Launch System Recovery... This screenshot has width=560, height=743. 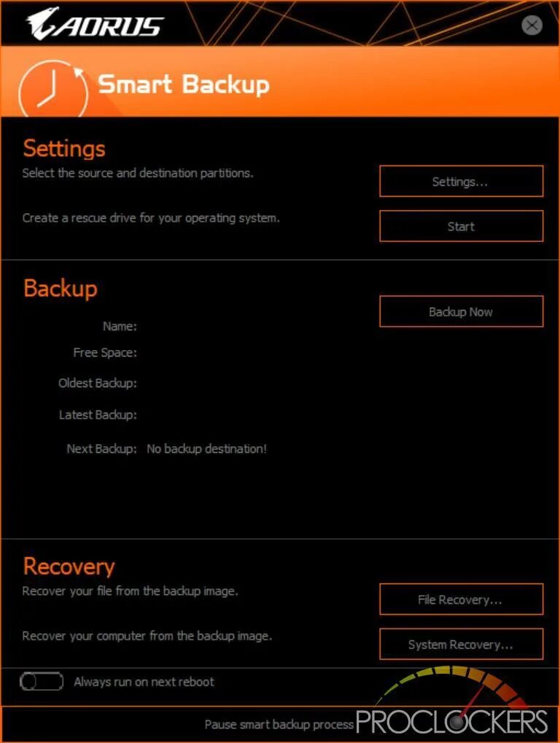461,644
